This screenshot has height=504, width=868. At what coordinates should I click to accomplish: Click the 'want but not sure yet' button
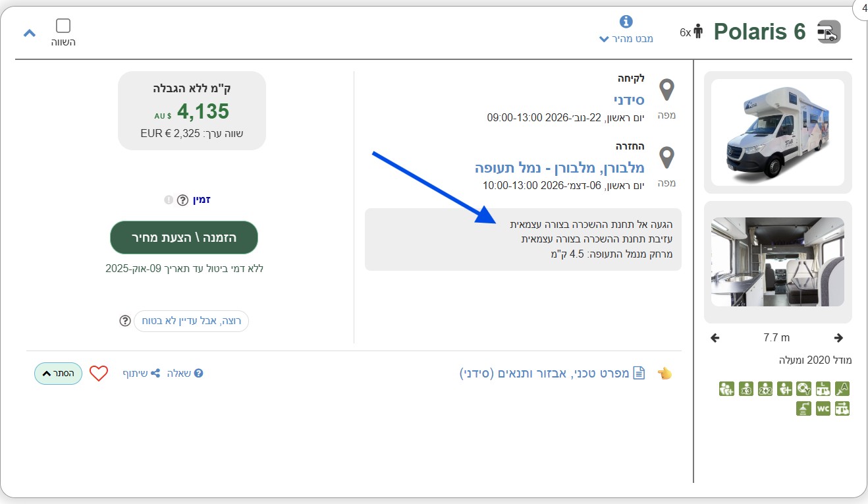pos(191,321)
